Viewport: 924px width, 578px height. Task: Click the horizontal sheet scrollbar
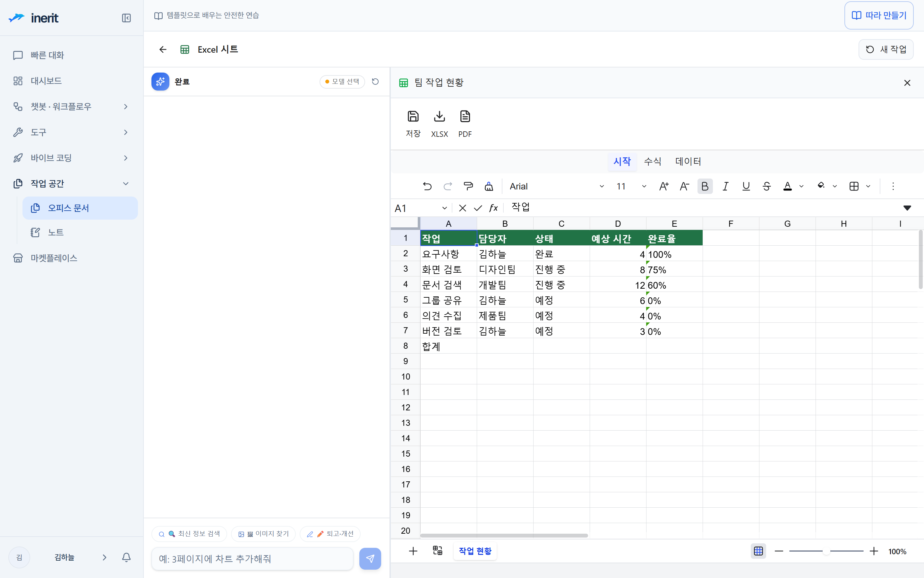click(504, 536)
